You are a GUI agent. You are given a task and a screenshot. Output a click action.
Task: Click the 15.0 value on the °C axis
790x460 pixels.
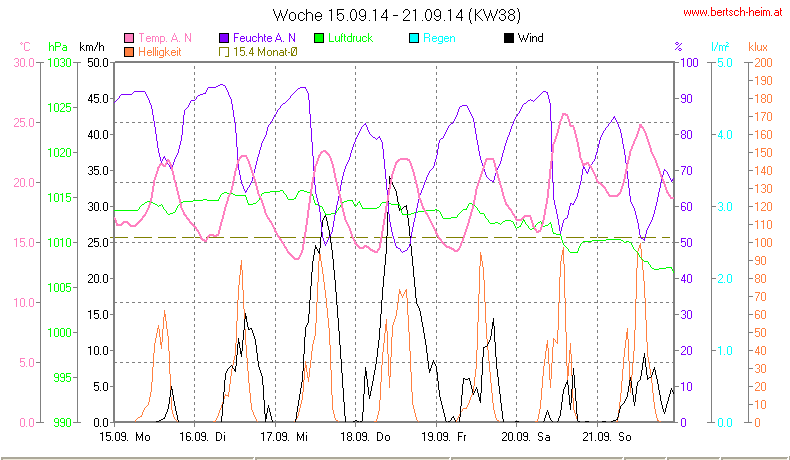(x=24, y=242)
